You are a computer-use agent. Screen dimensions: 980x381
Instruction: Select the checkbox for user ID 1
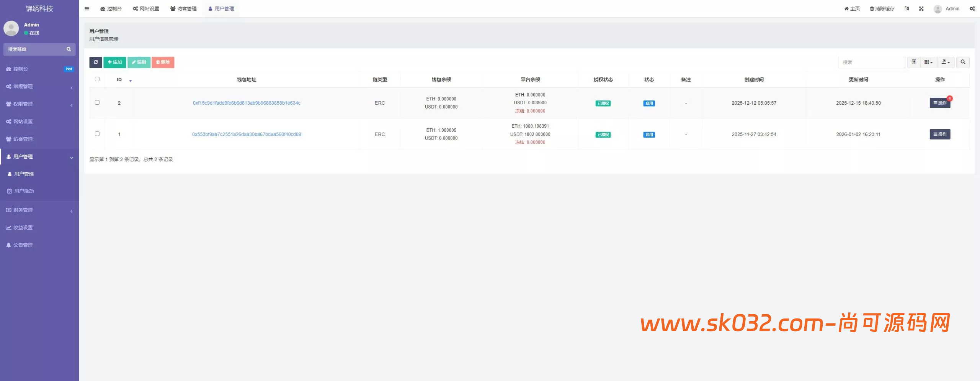click(x=97, y=134)
